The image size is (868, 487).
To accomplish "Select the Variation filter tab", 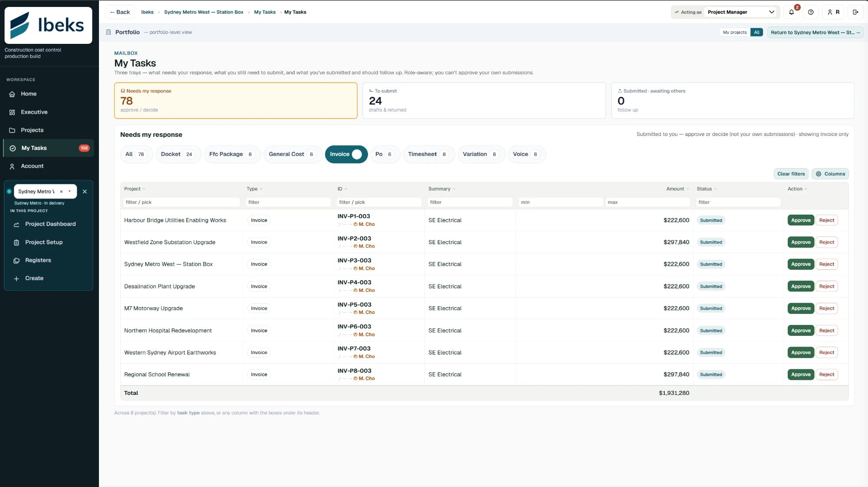I will [481, 154].
